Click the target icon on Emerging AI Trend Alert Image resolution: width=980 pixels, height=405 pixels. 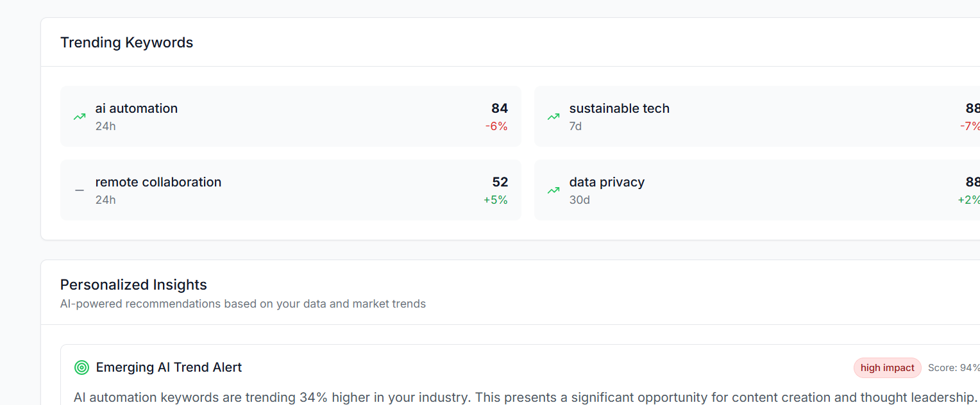(x=81, y=367)
